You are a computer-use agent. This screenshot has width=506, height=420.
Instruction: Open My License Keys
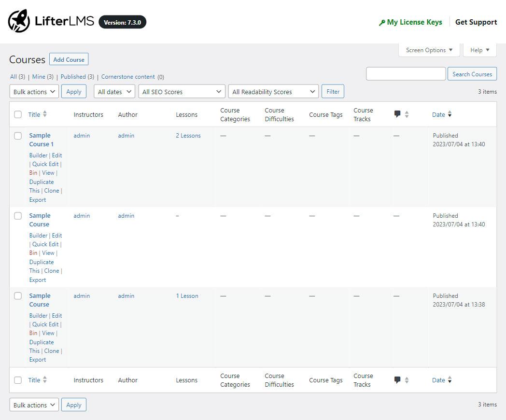pyautogui.click(x=414, y=22)
